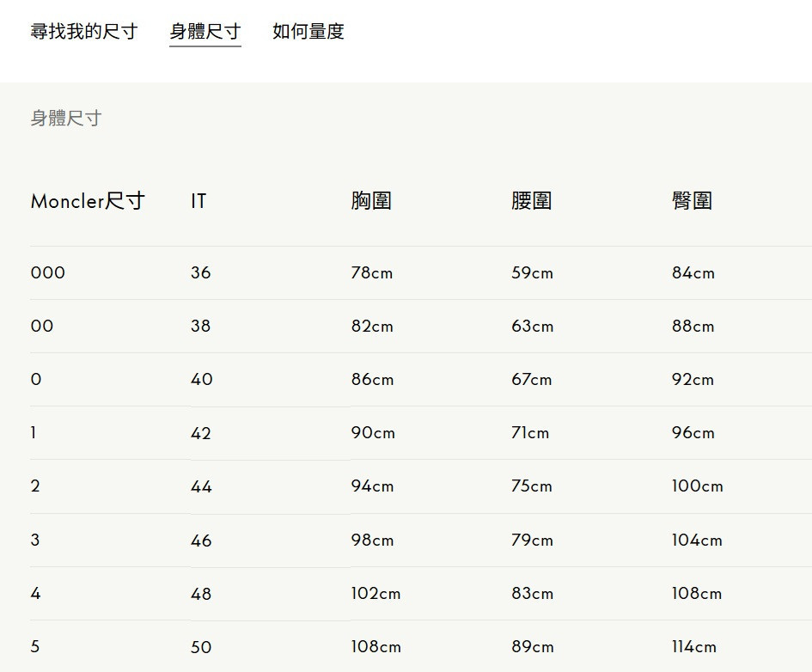Click the Moncler尺寸 column header

(88, 201)
